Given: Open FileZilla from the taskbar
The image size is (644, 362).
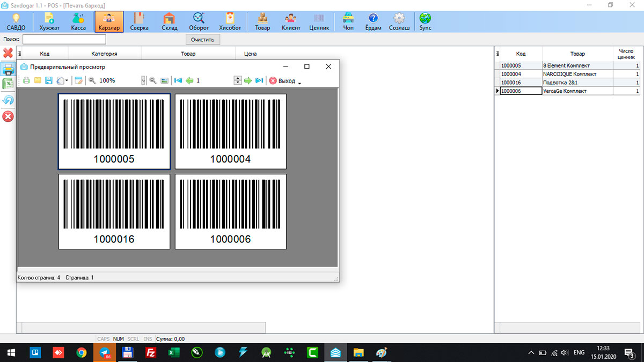Looking at the screenshot, I should 151,352.
